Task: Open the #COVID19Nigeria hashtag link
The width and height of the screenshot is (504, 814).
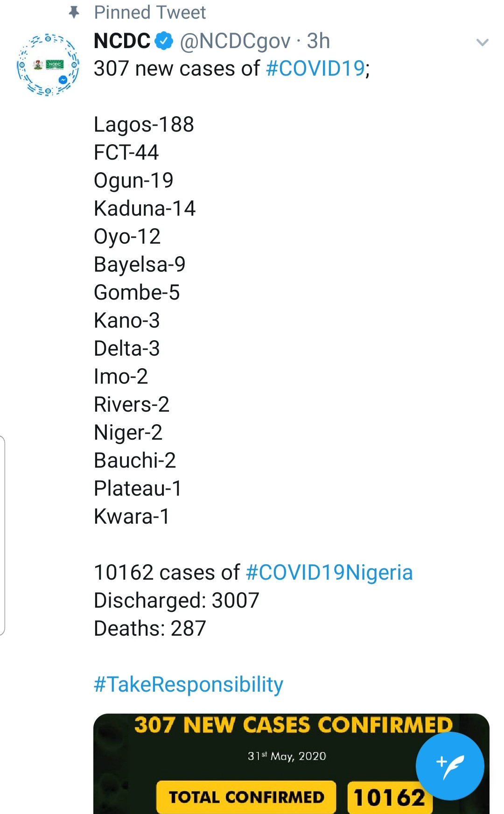Action: point(329,572)
